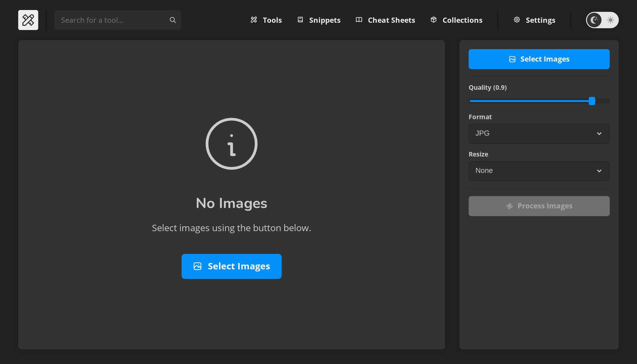Image resolution: width=637 pixels, height=364 pixels.
Task: Open the Resize dropdown showing None
Action: (x=539, y=171)
